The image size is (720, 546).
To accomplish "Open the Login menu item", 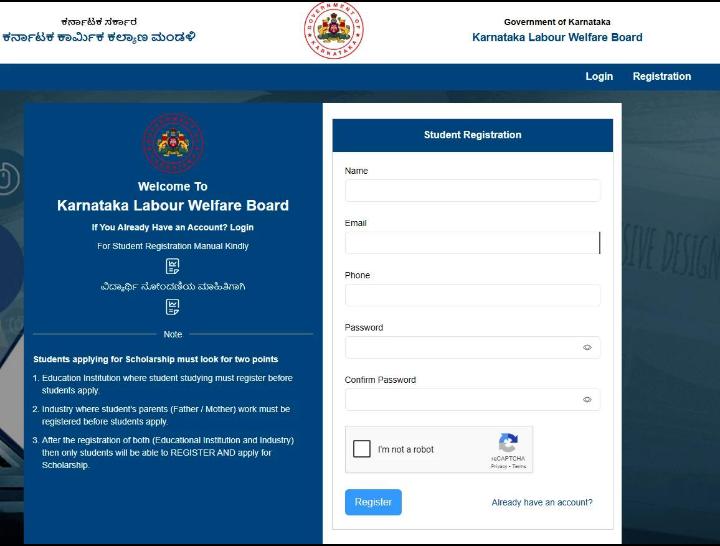I will click(x=599, y=76).
